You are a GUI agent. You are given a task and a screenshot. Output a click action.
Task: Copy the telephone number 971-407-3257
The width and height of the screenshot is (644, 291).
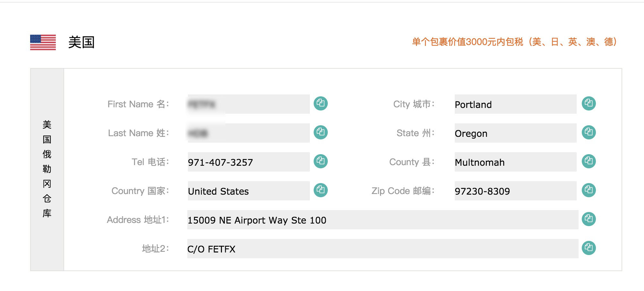[320, 161]
